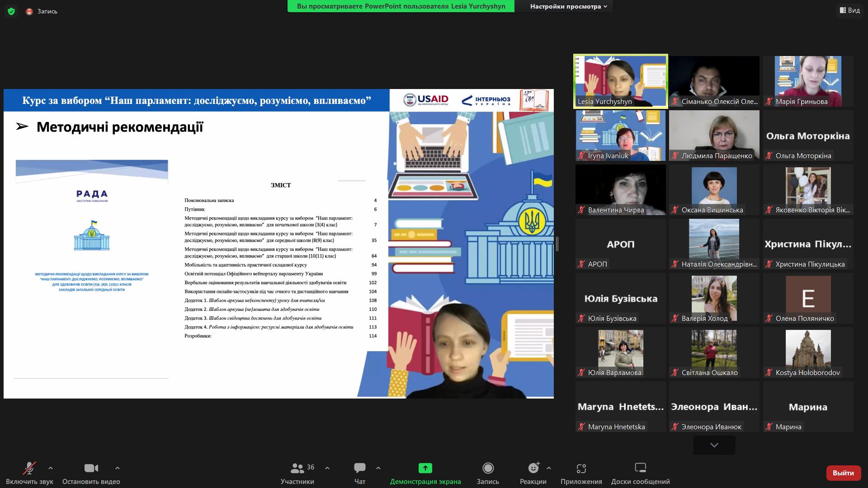Click the Методичні рекомендації slide heading

(120, 127)
